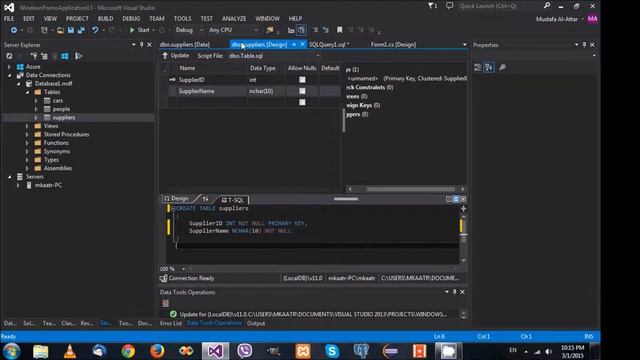Switch to SQLQuery1.sql tab

329,44
